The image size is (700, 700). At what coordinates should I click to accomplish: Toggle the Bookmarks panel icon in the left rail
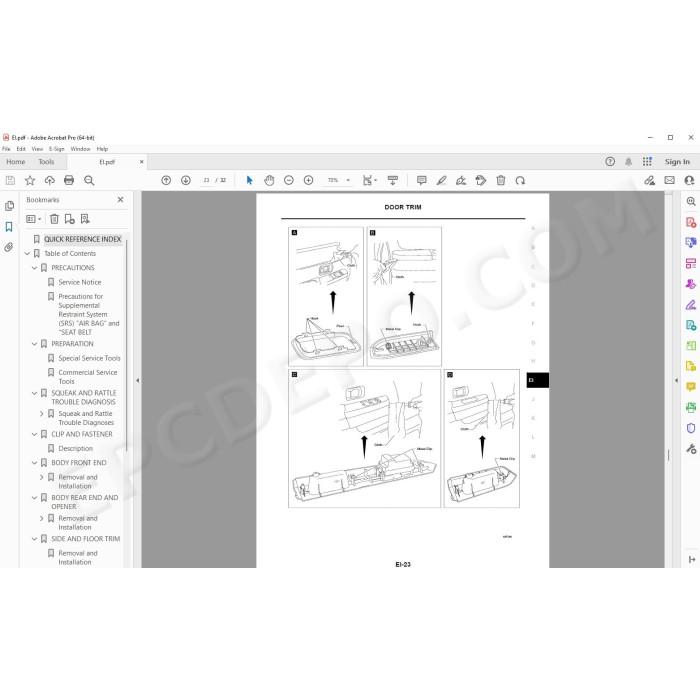(9, 227)
